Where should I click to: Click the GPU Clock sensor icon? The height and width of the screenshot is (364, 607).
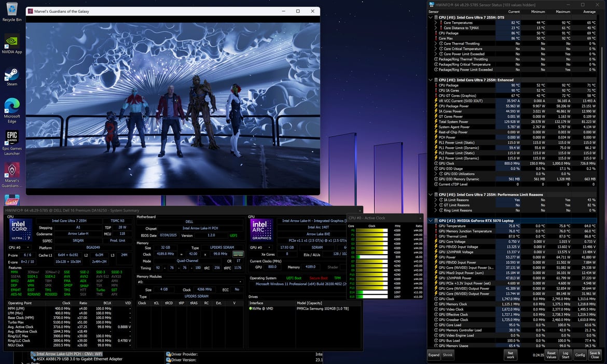point(436,299)
